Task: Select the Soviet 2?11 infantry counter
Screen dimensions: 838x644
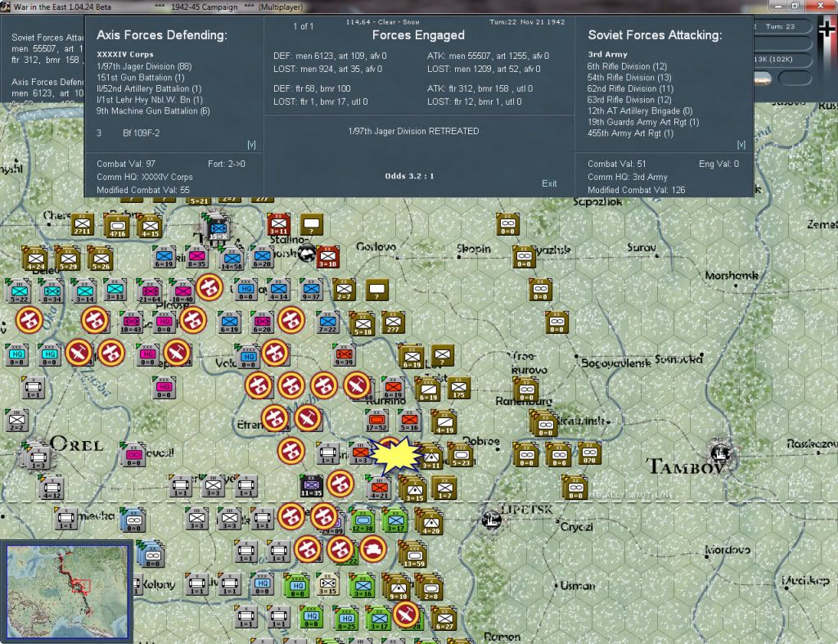Action: (82, 225)
